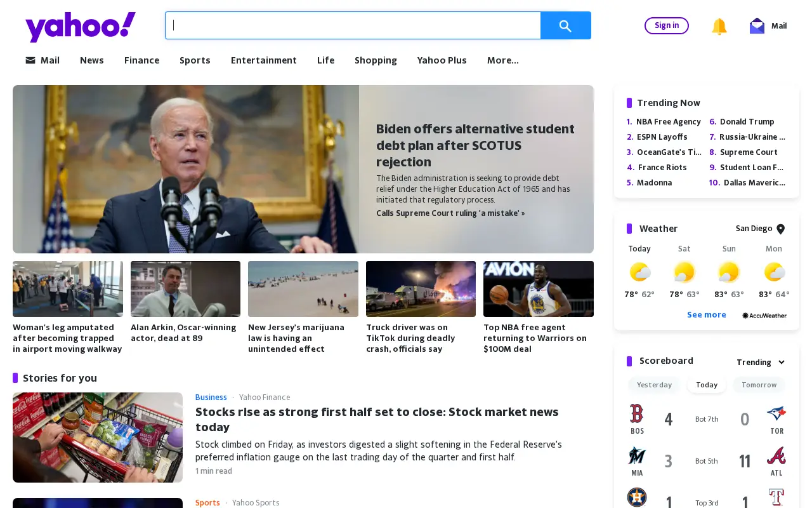This screenshot has height=508, width=812.
Task: Open the Scoreboard Trending dropdown
Action: coord(761,363)
